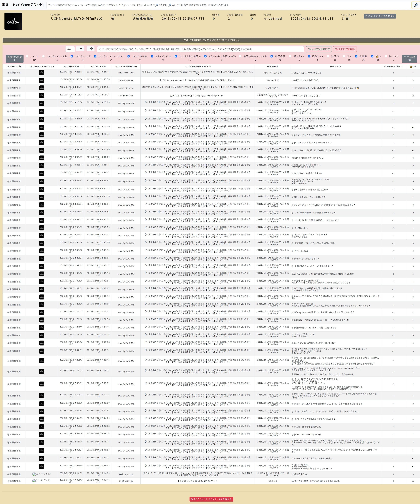
Task: Click the コメントされた動画のID column header
Action: pos(126,66)
